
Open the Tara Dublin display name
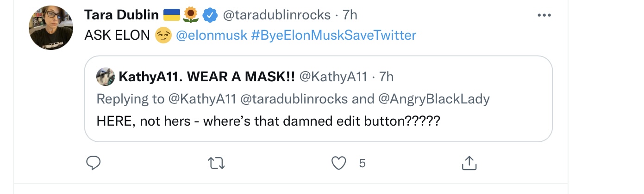(122, 15)
